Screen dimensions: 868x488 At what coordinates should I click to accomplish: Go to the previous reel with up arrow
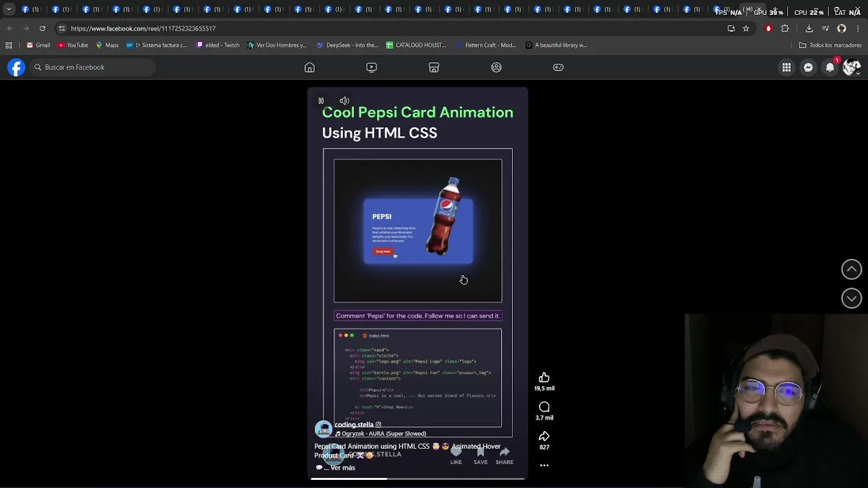[852, 269]
